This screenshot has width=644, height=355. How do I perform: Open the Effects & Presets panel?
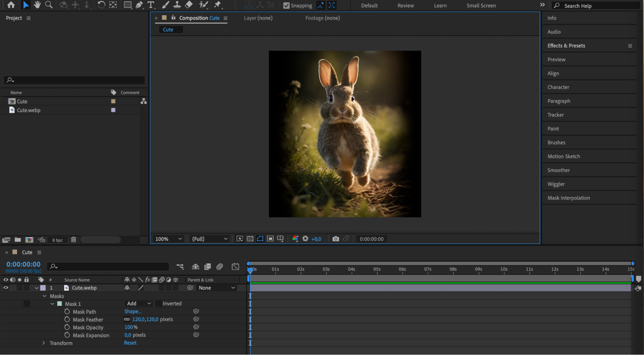566,46
